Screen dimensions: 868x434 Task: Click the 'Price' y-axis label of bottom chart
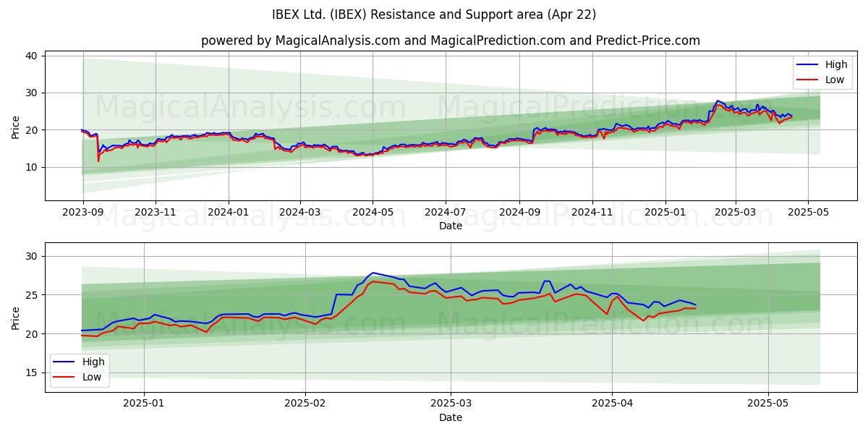coord(16,318)
